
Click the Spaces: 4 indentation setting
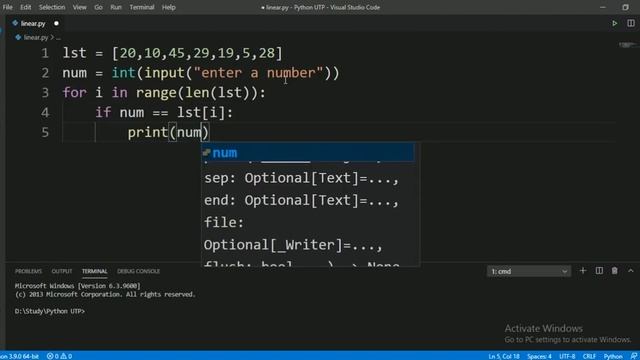[539, 356]
